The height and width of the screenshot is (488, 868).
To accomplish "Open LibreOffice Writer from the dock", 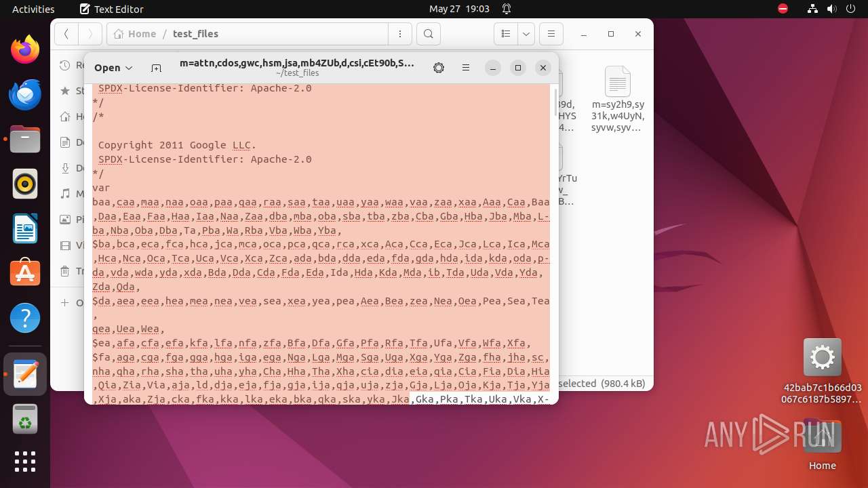I will (25, 228).
